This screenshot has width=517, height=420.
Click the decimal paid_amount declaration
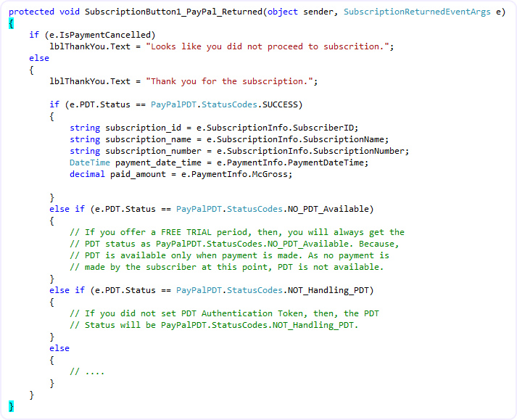click(181, 174)
